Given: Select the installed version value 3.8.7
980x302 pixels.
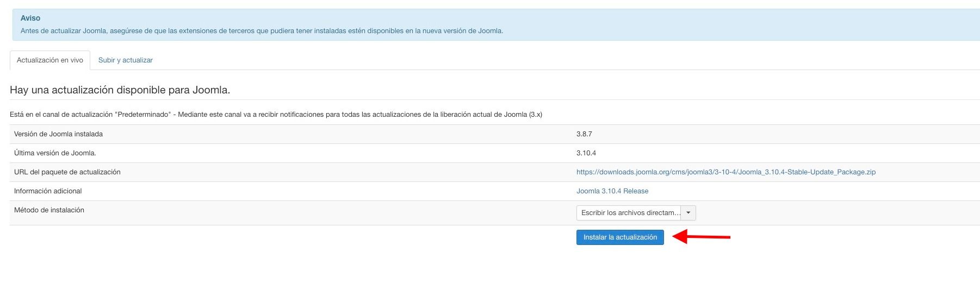Looking at the screenshot, I should click(584, 134).
